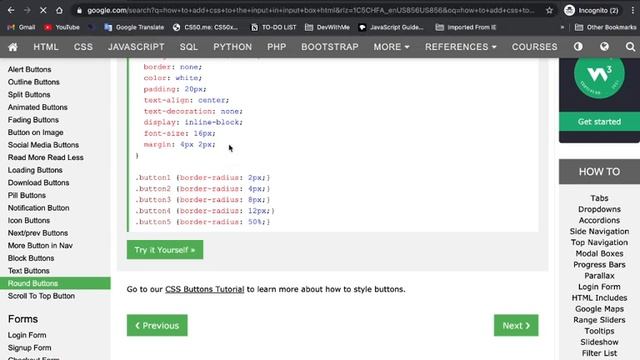Open Range Sliders how-to link
This screenshot has height=360, width=640.
[599, 320]
